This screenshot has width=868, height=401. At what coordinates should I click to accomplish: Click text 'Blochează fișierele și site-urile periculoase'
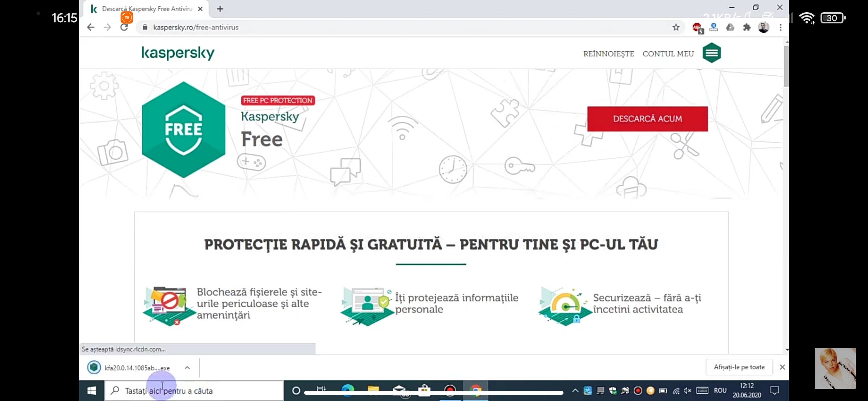coord(259,298)
